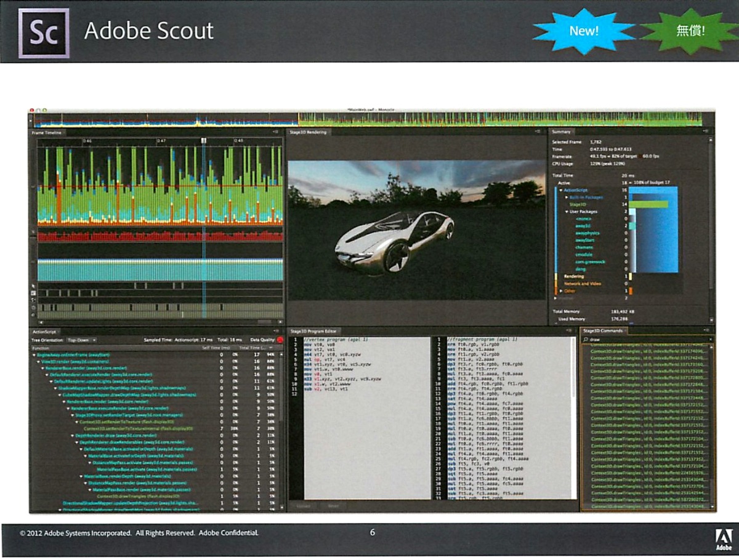The width and height of the screenshot is (739, 560).
Task: Expand Built-in Packages in Summary
Action: tap(567, 197)
